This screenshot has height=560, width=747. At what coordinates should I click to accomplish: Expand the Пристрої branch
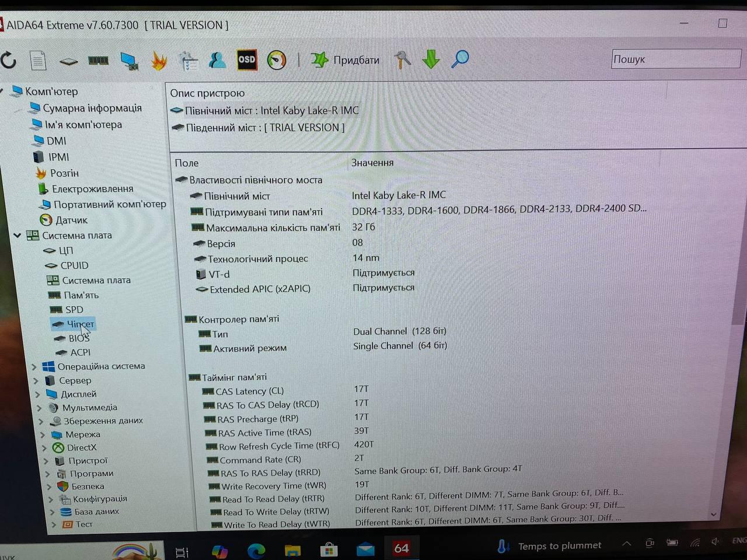(46, 461)
